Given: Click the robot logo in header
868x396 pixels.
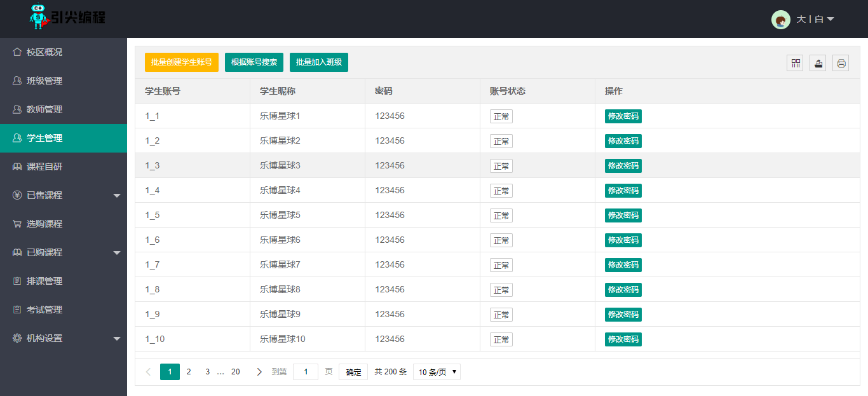Looking at the screenshot, I should coord(39,17).
